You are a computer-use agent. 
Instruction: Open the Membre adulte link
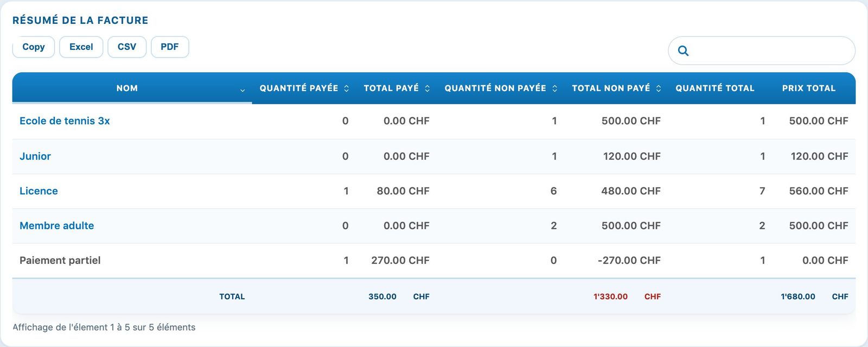point(57,226)
